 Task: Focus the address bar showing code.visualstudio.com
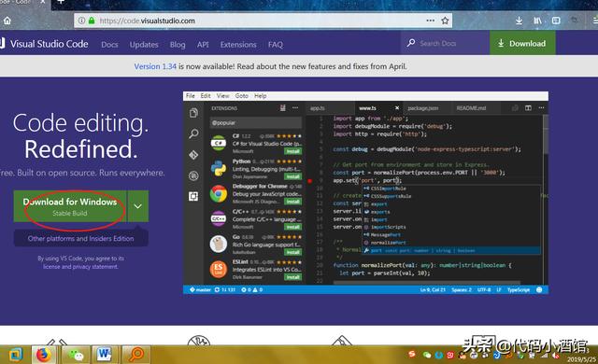[263, 21]
